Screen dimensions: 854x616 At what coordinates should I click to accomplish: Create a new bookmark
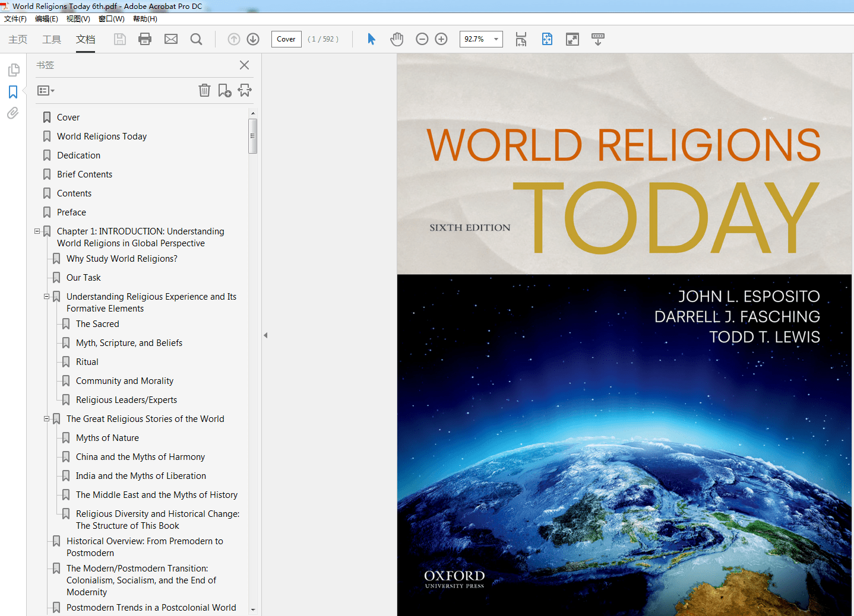224,90
